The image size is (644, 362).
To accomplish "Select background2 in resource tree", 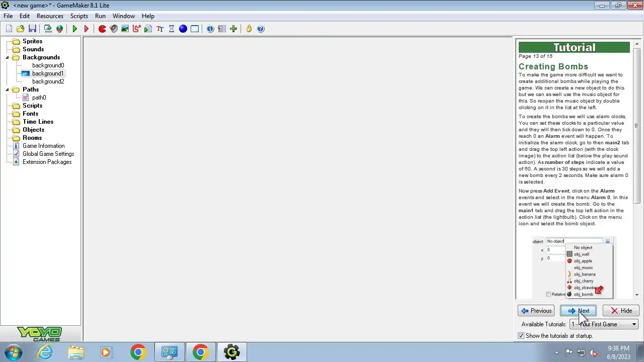I will (x=48, y=81).
